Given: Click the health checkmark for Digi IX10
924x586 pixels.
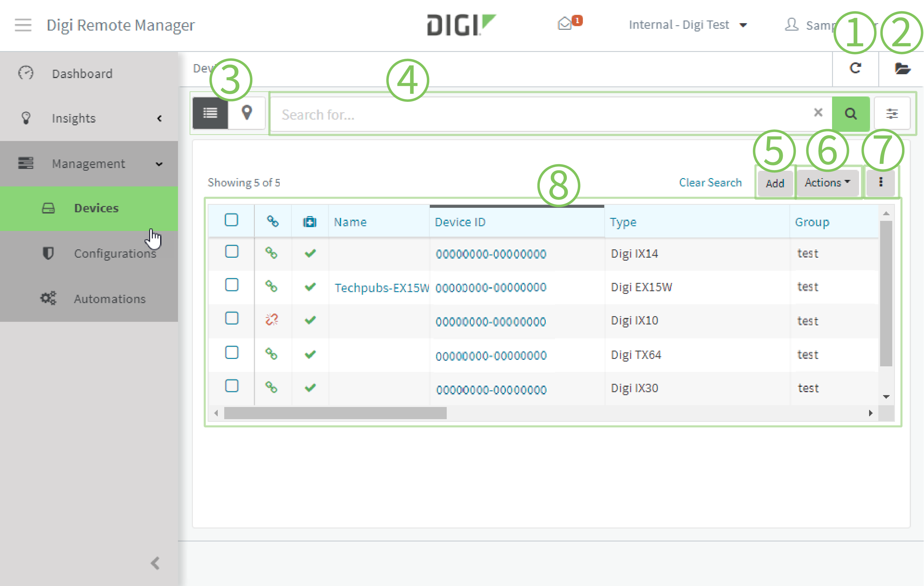Looking at the screenshot, I should [310, 320].
